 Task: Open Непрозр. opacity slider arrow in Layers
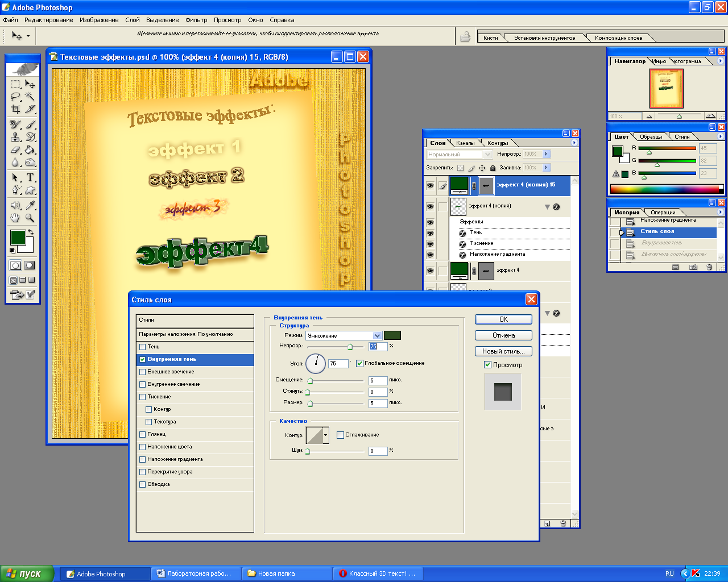546,154
